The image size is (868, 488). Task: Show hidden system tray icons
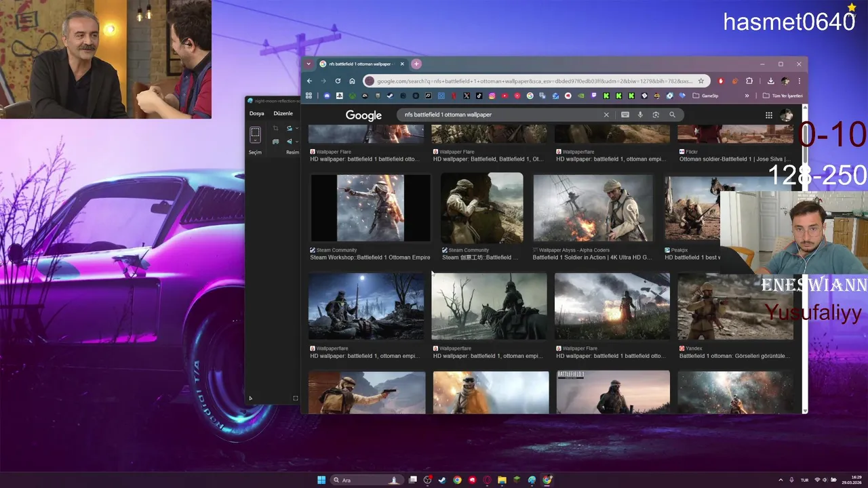pyautogui.click(x=781, y=480)
